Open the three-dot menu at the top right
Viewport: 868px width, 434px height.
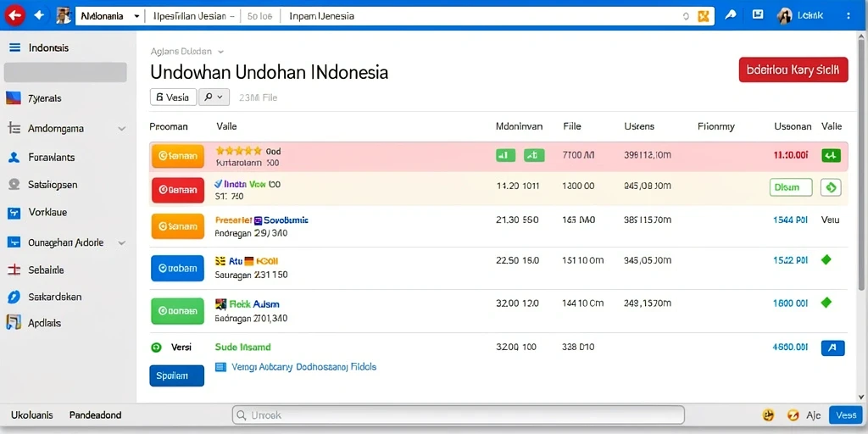(x=849, y=16)
